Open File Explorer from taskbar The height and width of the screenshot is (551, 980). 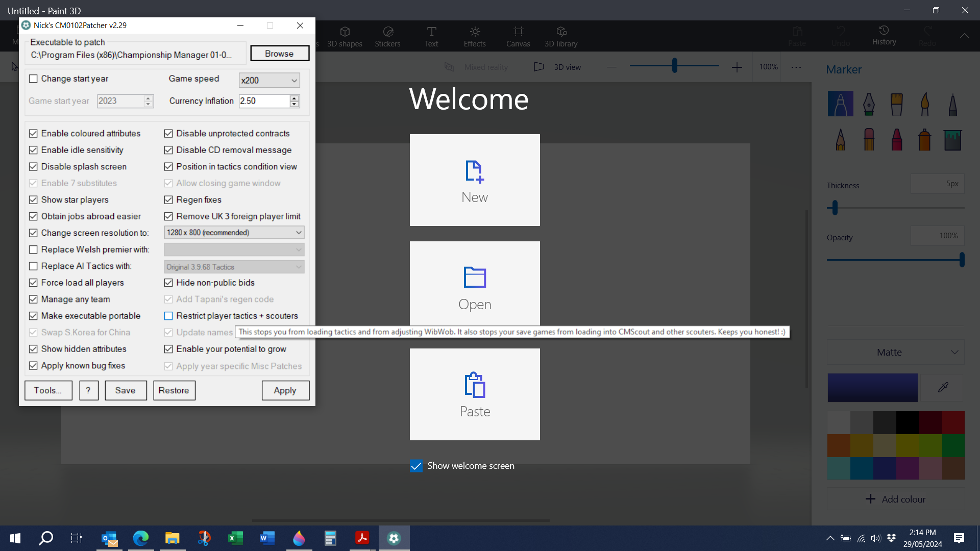(173, 538)
